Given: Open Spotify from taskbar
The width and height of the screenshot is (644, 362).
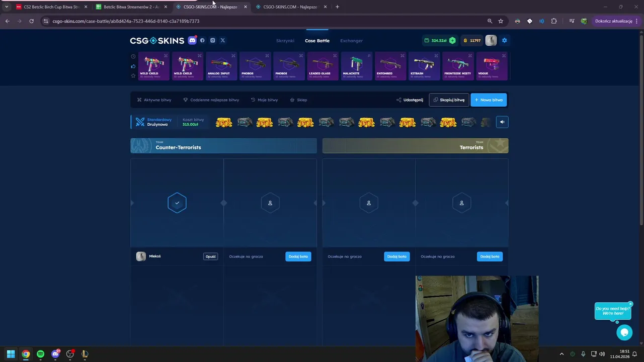Looking at the screenshot, I should (40, 354).
